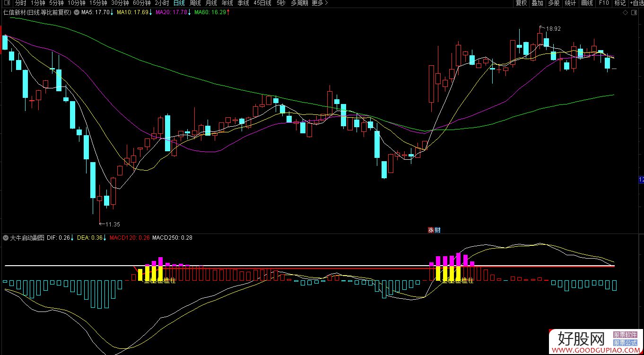The height and width of the screenshot is (355, 644).
Task: Click the DEA: 0.36 value
Action: [89, 238]
